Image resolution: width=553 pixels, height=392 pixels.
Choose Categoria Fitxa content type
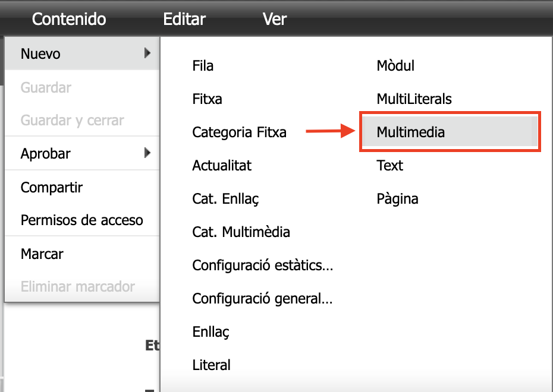click(x=240, y=132)
